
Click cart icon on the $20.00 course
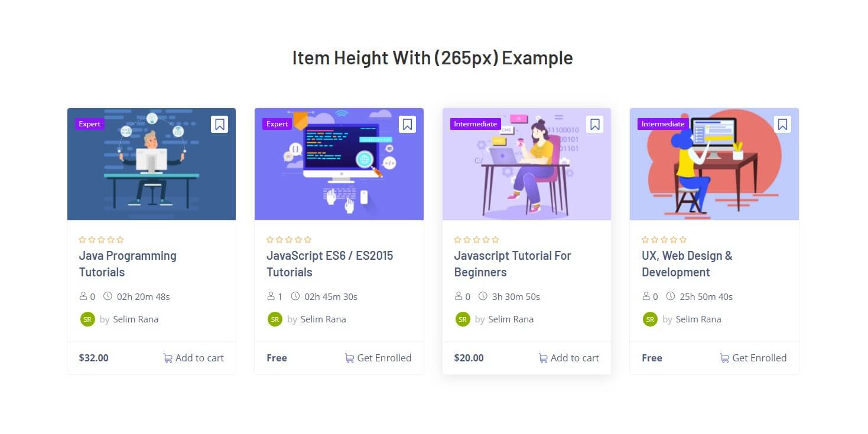click(x=543, y=358)
